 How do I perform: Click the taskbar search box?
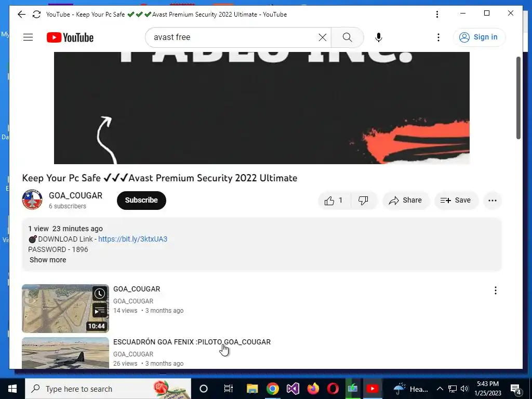coord(108,389)
